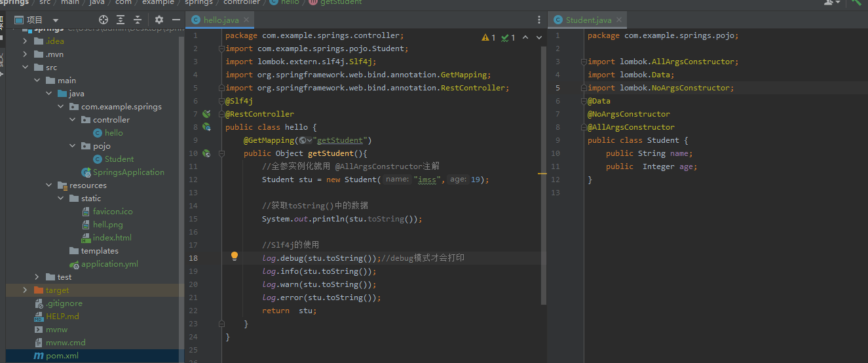This screenshot has width=868, height=363.
Task: Click getStudent in the breadcrumb bar
Action: [x=341, y=3]
